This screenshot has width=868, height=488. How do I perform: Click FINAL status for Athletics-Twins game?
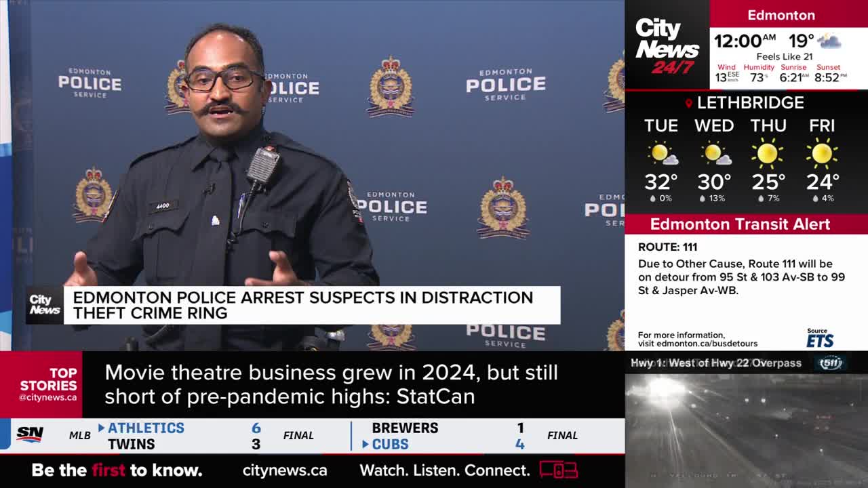pos(298,435)
